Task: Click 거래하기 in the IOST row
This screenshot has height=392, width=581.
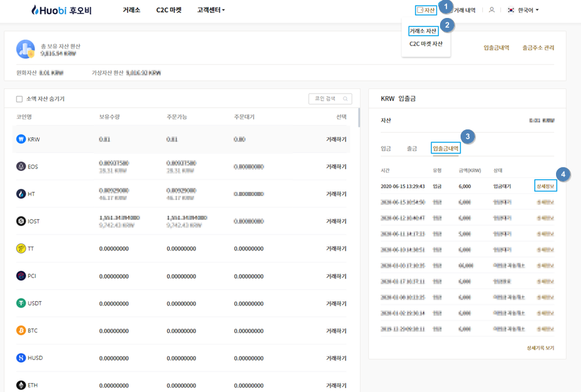Action: (336, 221)
